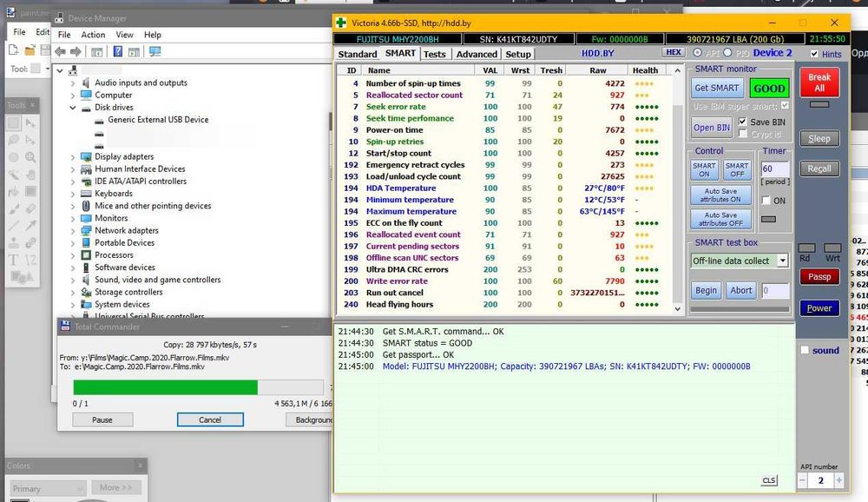Open the Off-line data collect dropdown
Screen dimensions: 868x502
782,261
